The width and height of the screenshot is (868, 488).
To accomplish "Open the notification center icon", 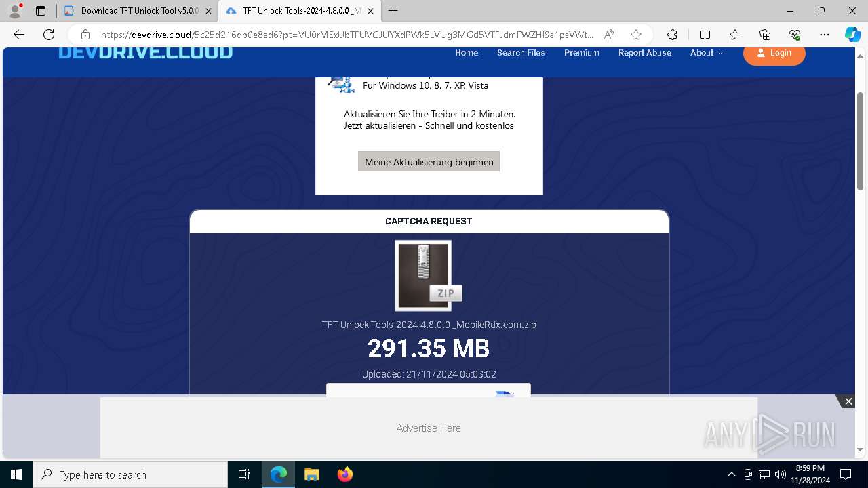I will 846,474.
